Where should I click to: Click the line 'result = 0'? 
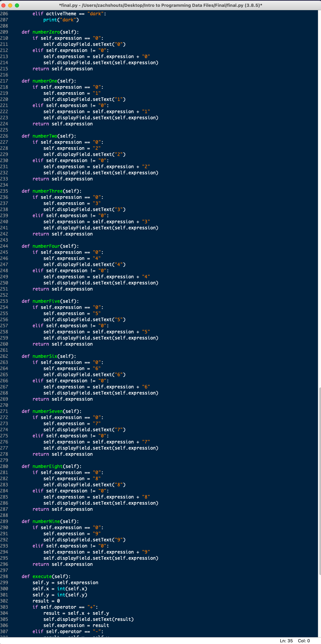pos(46,601)
